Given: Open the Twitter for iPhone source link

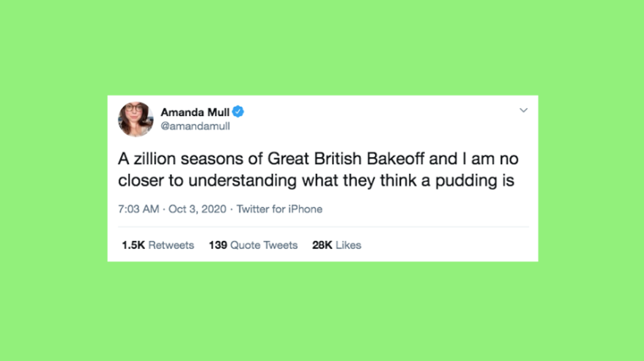Looking at the screenshot, I should (279, 209).
